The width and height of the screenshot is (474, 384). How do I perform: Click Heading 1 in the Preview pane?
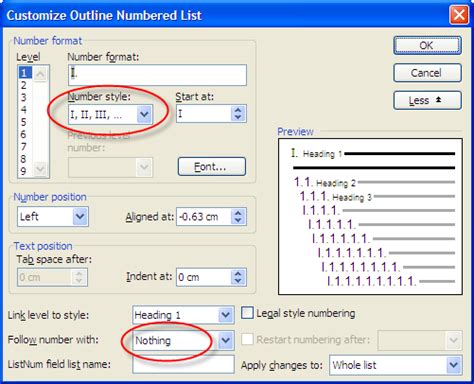click(322, 154)
